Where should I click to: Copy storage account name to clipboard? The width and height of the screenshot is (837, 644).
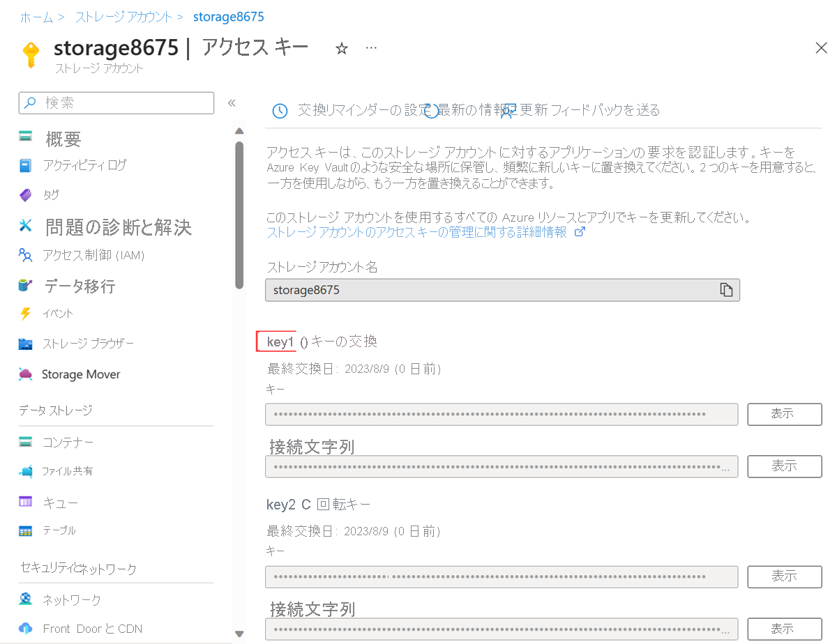[726, 290]
